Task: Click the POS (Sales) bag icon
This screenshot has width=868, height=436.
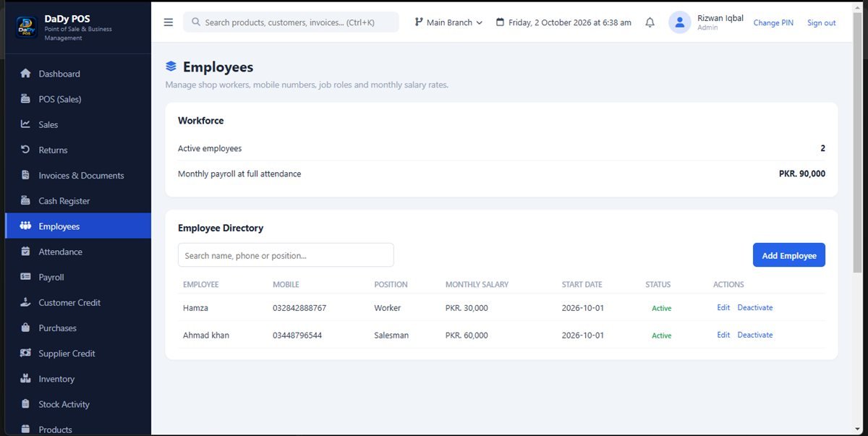Action: point(26,99)
